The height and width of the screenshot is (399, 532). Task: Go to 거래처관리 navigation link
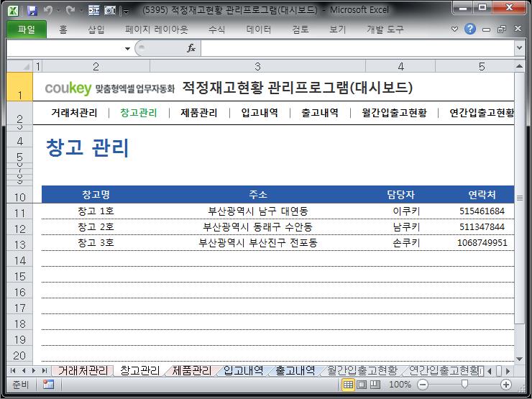tap(74, 113)
